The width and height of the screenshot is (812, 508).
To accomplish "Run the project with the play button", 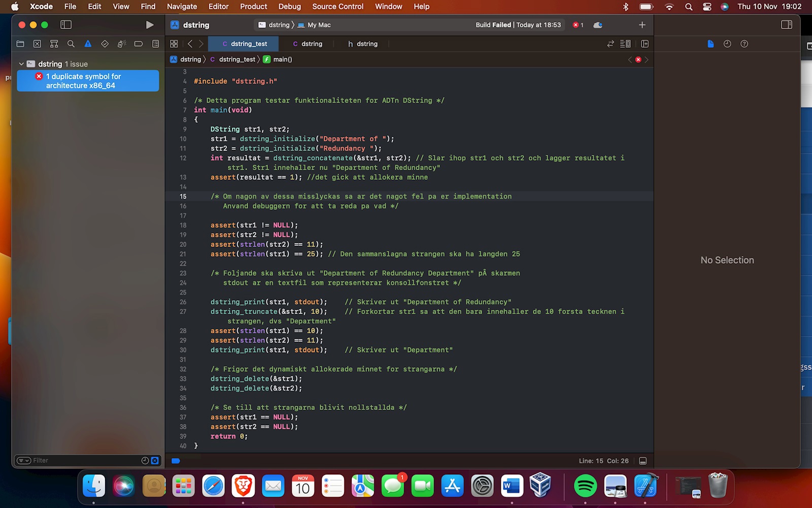I will coord(149,25).
